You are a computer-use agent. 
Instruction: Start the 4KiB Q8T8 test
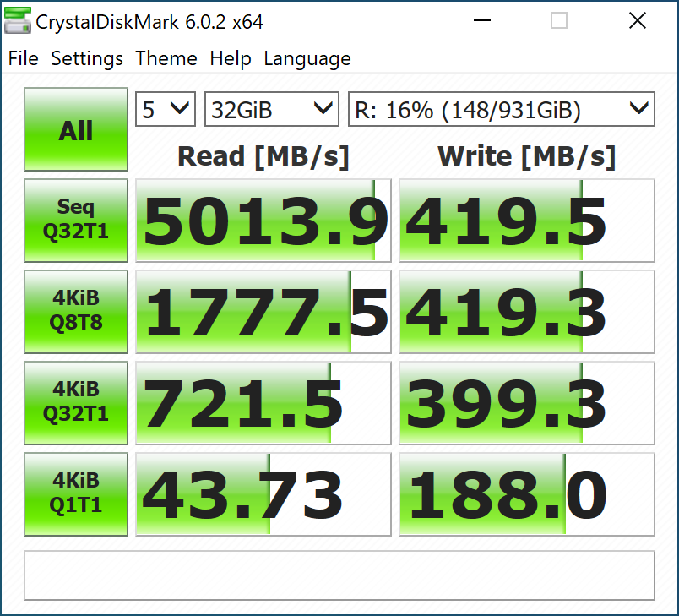tap(76, 312)
